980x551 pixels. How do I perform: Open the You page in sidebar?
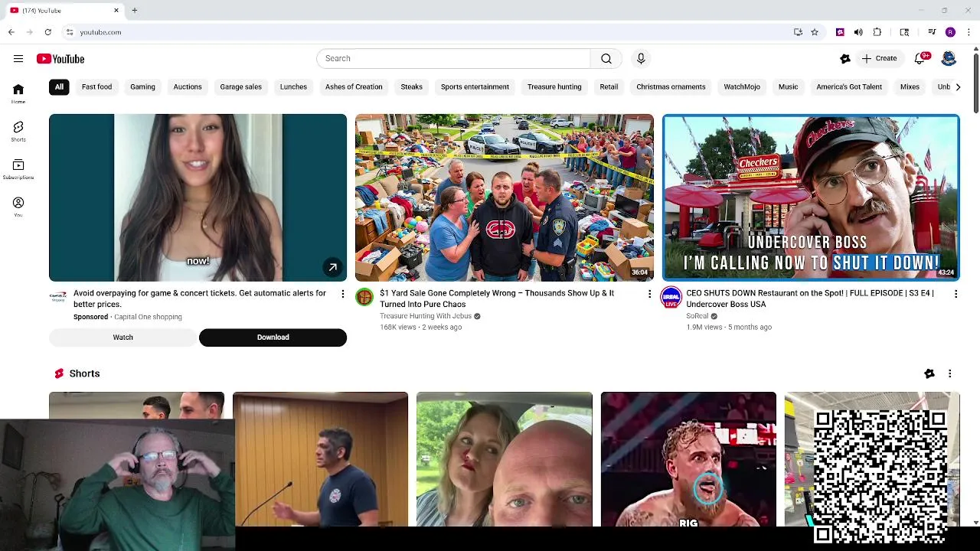point(18,207)
